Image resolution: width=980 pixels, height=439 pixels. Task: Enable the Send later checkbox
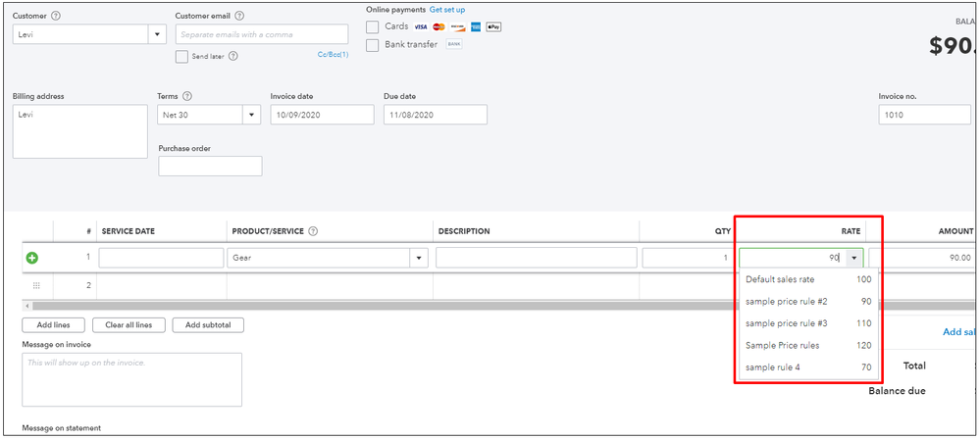point(181,56)
